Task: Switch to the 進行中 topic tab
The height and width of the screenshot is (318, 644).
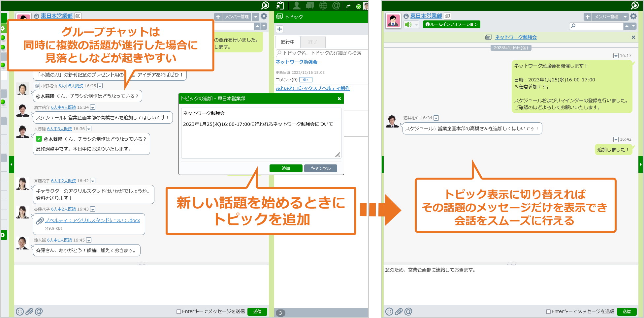Action: tap(288, 42)
